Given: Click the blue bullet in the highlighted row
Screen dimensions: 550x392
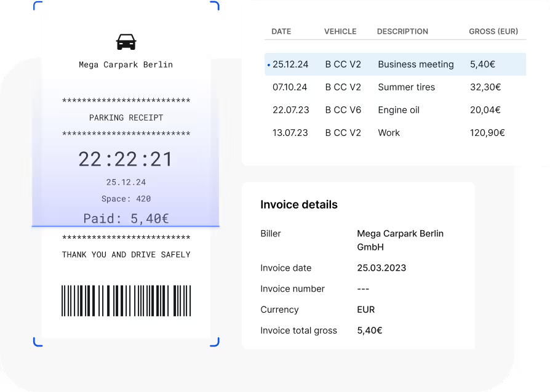Looking at the screenshot, I should tap(269, 65).
